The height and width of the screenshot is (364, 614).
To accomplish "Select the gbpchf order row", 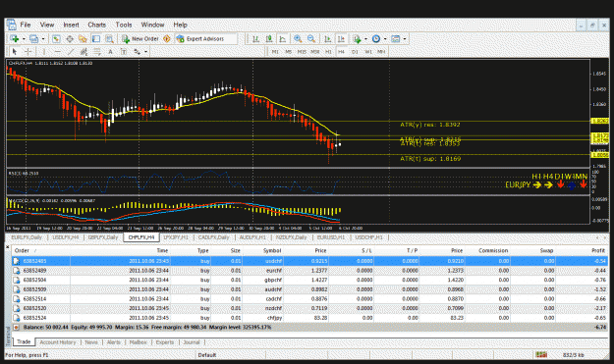I will point(309,280).
